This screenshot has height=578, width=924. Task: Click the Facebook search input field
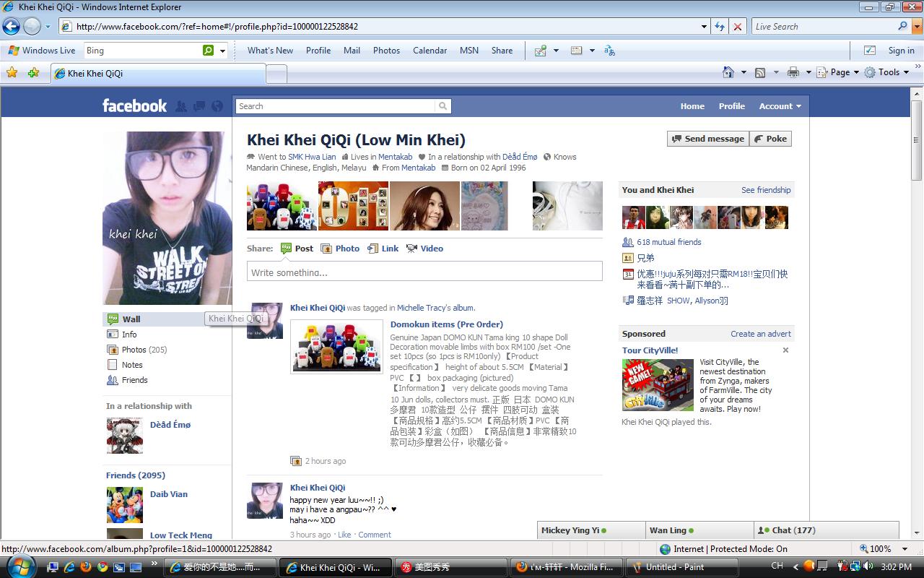[336, 106]
